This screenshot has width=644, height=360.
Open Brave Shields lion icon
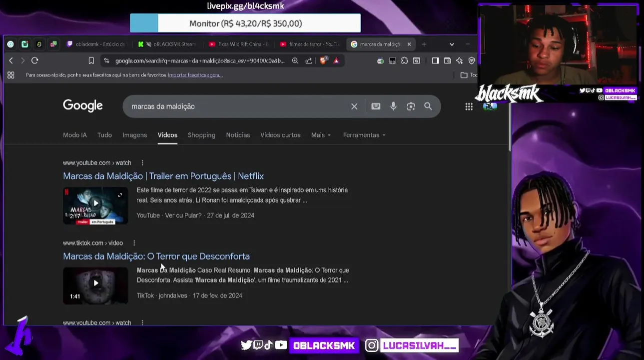[323, 60]
